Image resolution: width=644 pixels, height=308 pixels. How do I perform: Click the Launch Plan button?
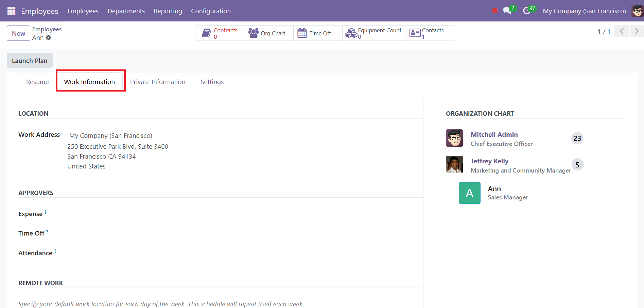pos(30,60)
